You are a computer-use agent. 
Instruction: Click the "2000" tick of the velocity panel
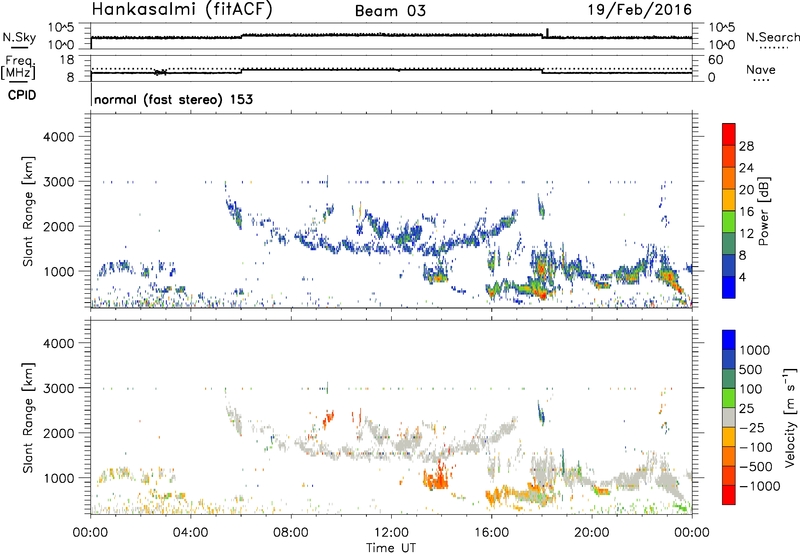click(59, 433)
